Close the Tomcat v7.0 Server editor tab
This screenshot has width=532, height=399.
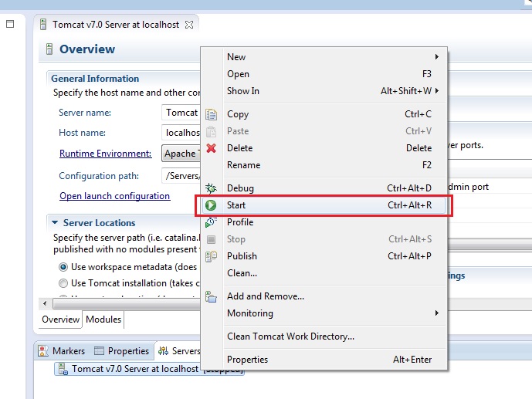(189, 25)
